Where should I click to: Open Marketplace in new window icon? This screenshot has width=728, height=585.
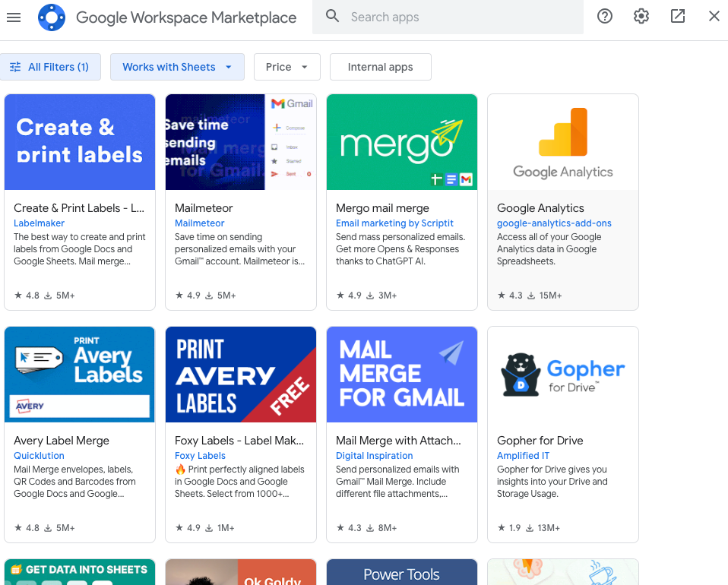pos(678,16)
